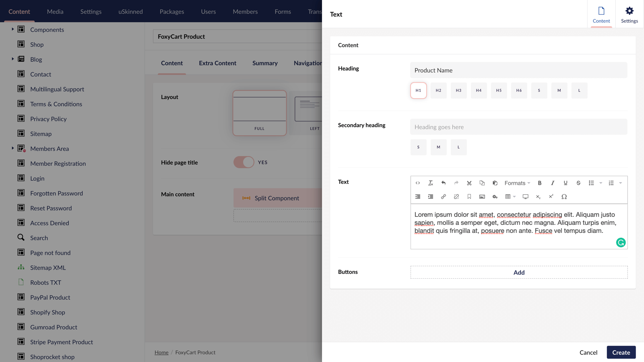The height and width of the screenshot is (362, 644).
Task: Switch to the Extra Content tab
Action: (217, 63)
